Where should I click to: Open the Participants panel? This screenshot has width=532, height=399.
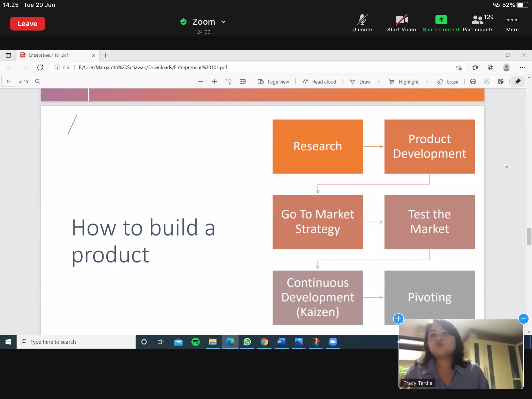click(478, 23)
